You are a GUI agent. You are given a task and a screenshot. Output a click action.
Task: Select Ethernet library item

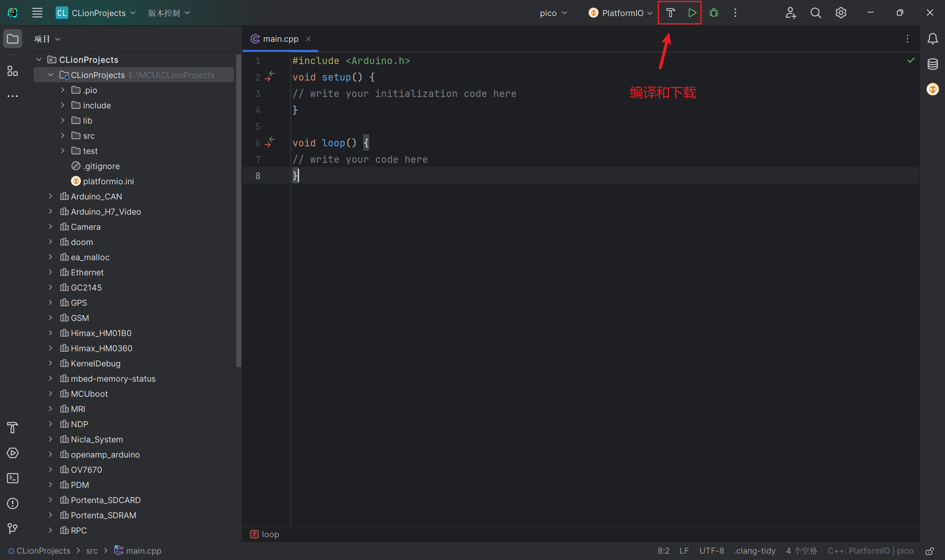pos(87,272)
